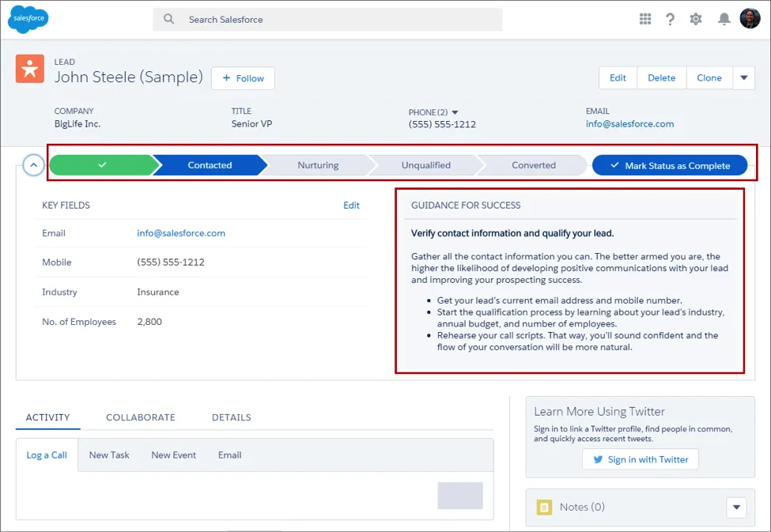Select the New Task tab

coord(109,455)
